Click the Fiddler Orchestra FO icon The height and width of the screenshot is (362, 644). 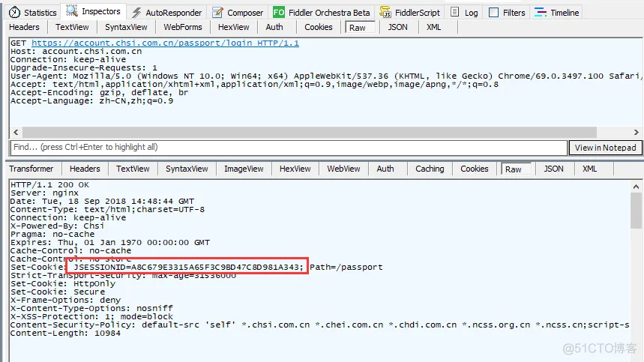(x=279, y=12)
